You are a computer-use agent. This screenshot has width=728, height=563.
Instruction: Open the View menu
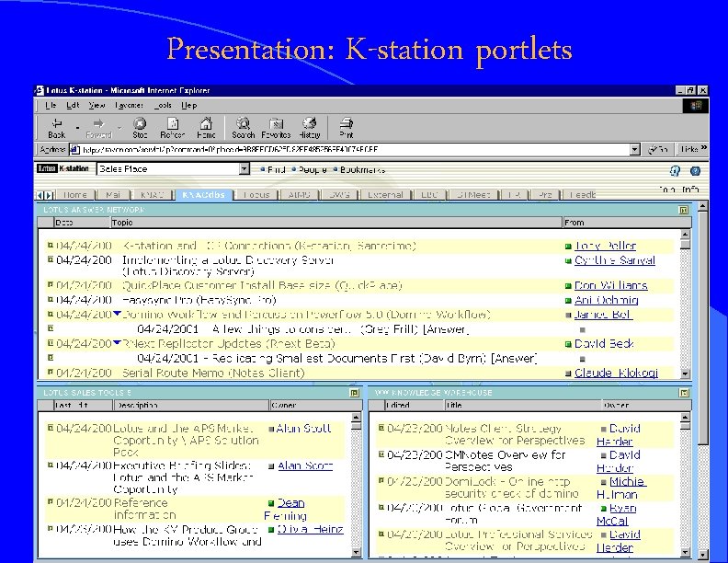point(97,105)
